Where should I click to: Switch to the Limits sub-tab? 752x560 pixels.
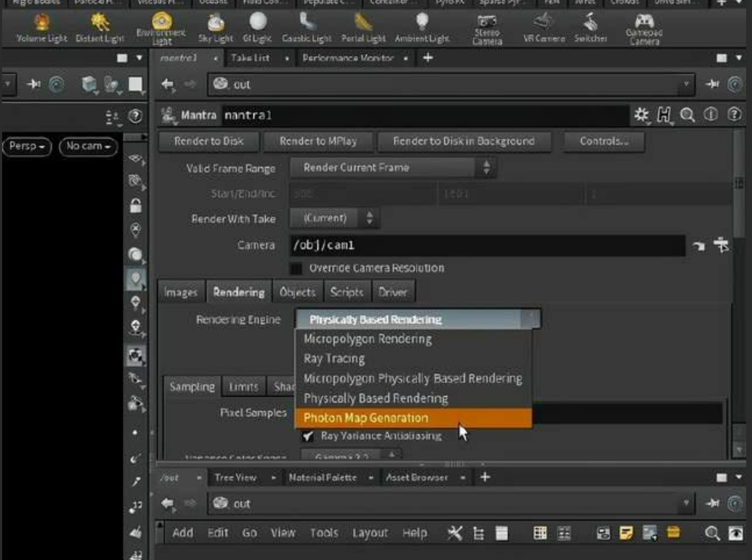[243, 386]
